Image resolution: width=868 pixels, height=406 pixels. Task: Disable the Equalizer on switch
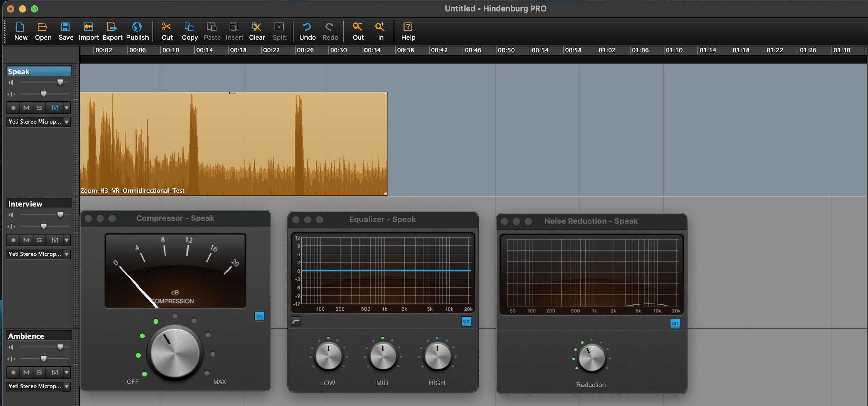click(466, 321)
